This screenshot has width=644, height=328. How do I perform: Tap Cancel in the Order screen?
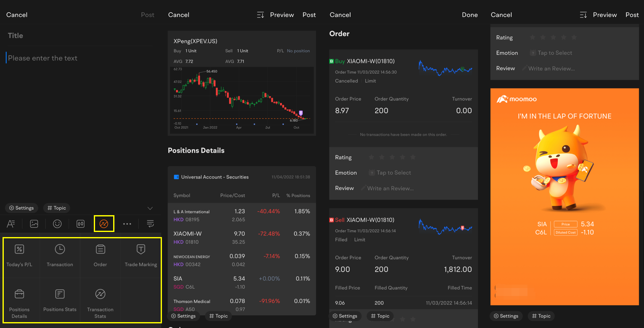click(x=340, y=15)
